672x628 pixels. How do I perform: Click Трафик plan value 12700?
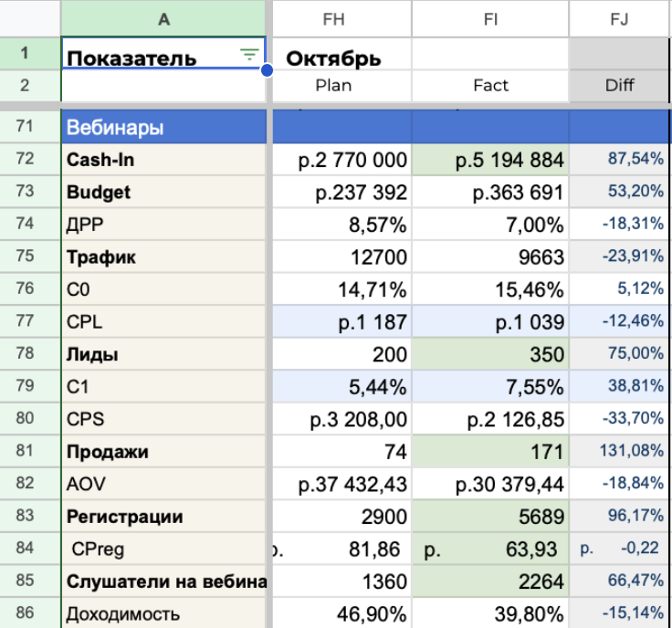point(342,257)
